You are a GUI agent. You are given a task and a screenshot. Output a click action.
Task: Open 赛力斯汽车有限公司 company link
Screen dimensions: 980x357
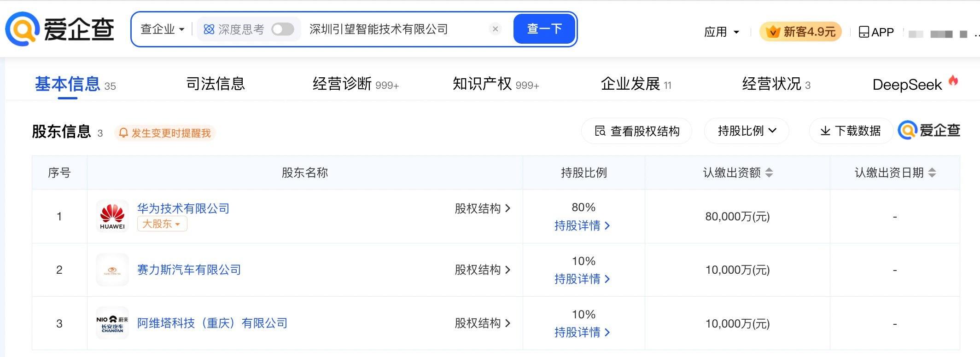coord(189,270)
